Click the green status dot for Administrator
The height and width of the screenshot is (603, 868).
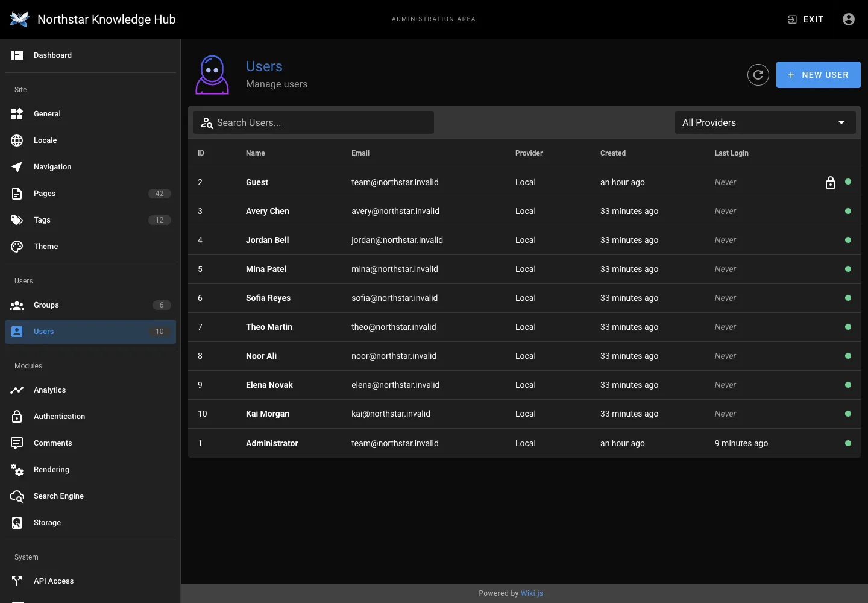(x=848, y=443)
